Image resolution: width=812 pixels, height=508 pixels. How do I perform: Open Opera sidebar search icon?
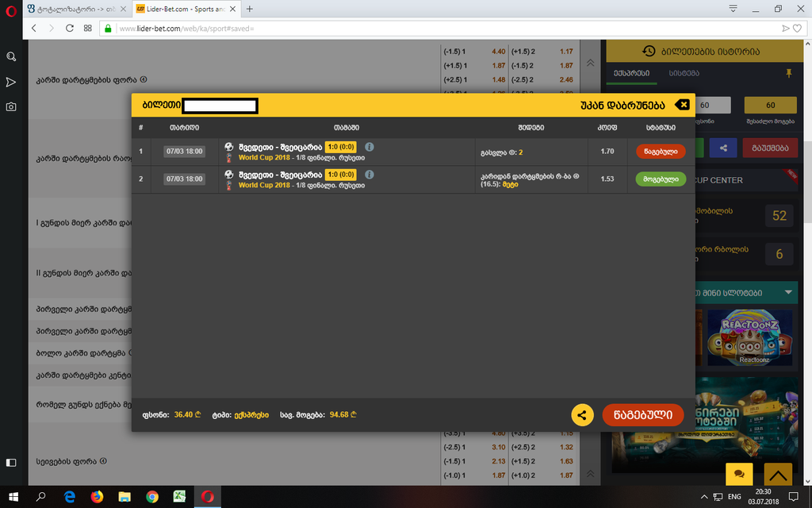point(11,56)
